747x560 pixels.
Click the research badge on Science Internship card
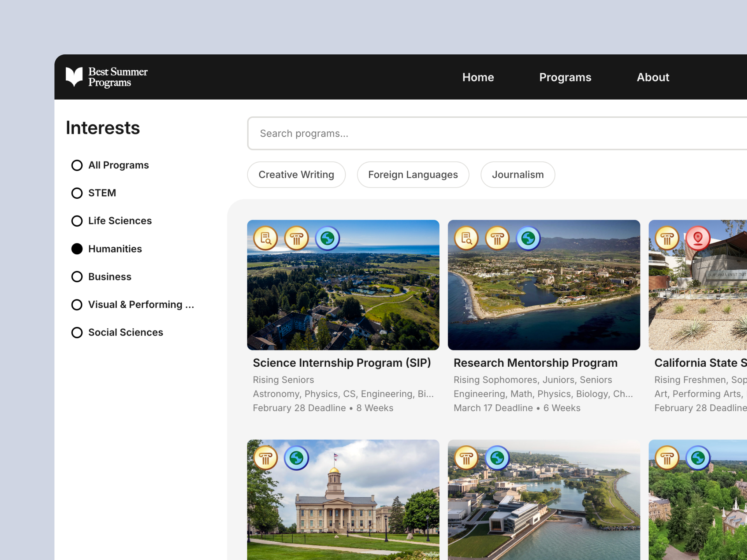(x=266, y=238)
